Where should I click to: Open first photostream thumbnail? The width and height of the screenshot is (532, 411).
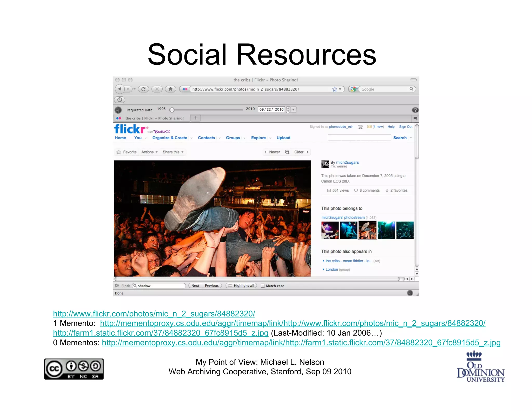(x=330, y=230)
